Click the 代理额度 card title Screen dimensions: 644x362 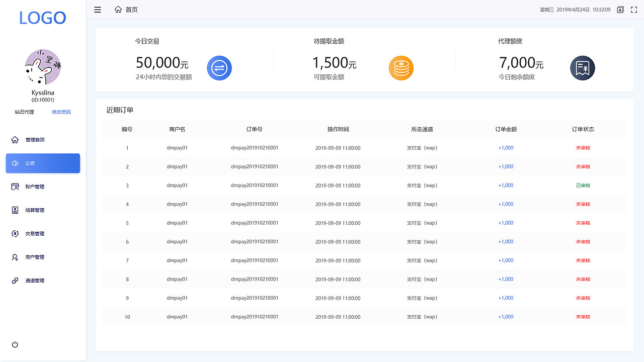point(511,41)
